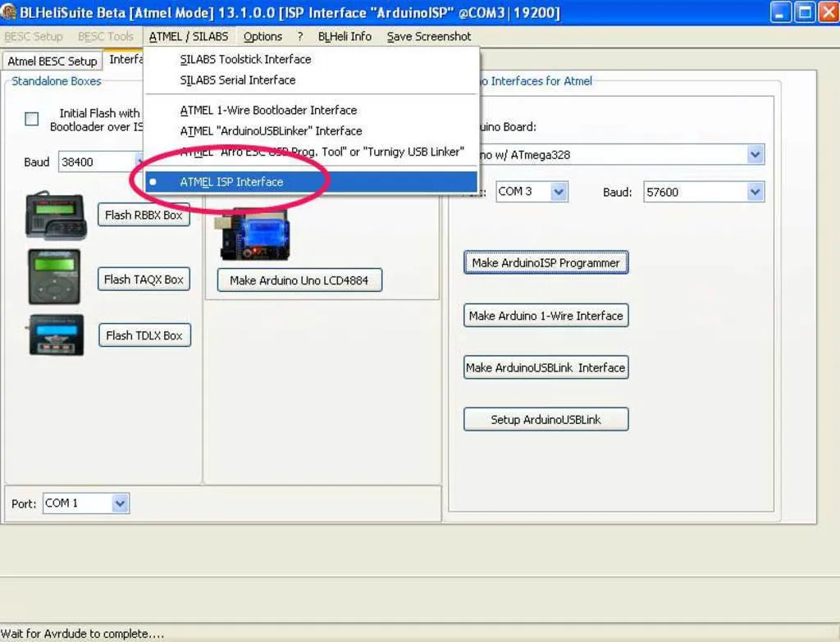Screen dimensions: 840x642
Task: Click the BLHeliSuite title bar app icon
Action: point(10,12)
